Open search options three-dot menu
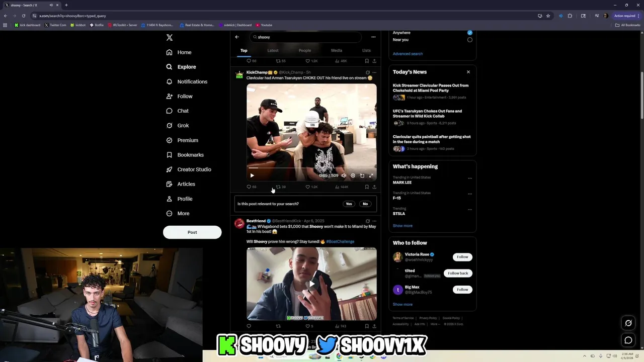This screenshot has height=362, width=644. (373, 37)
